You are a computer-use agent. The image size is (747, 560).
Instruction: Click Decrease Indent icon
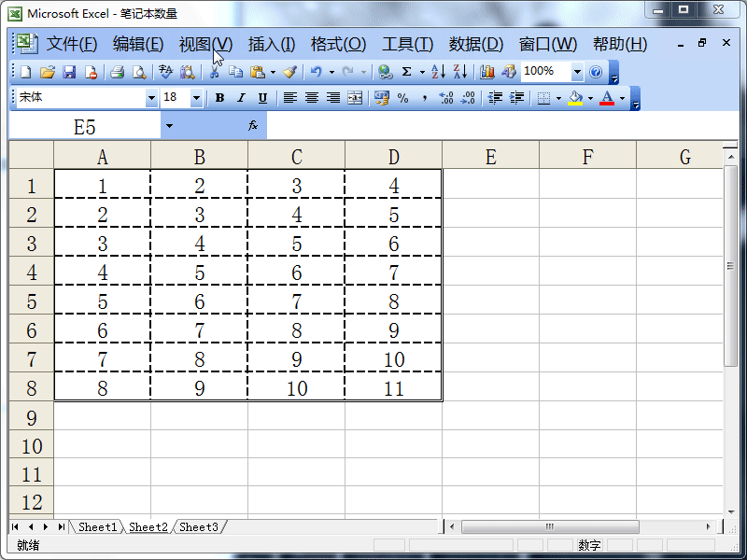(x=495, y=98)
